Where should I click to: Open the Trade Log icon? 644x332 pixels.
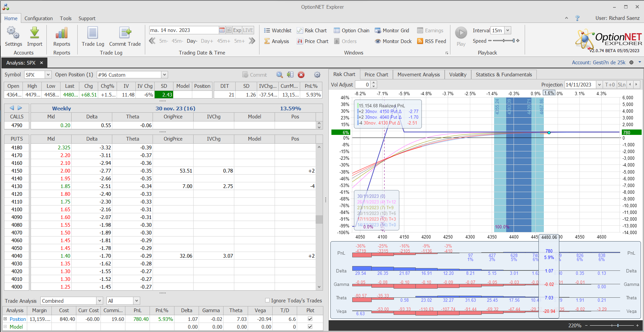tap(93, 33)
